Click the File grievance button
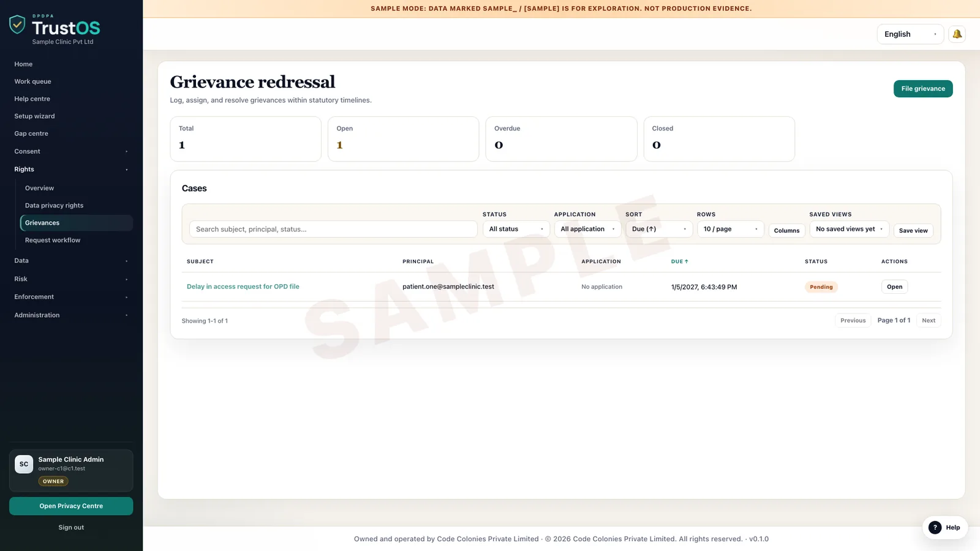The height and width of the screenshot is (551, 980). click(923, 89)
